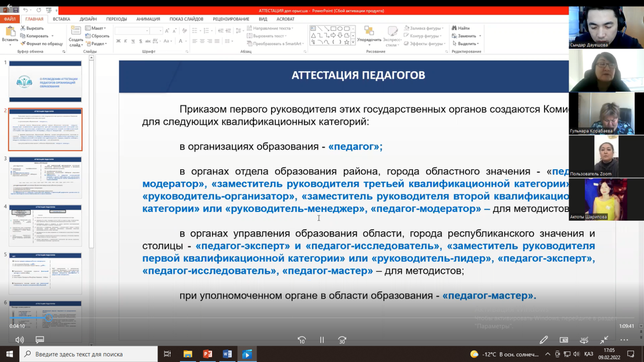Pause the video playback
Viewport: 644px width, 362px height.
tap(322, 340)
